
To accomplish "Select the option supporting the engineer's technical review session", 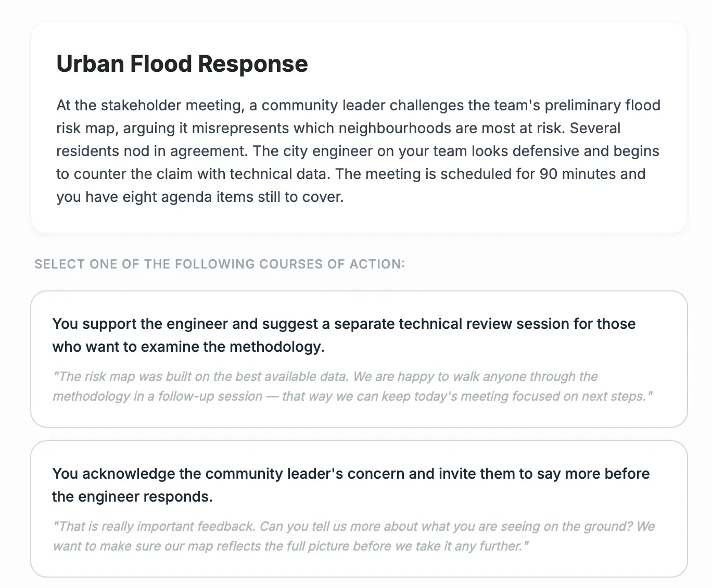I will coord(359,358).
